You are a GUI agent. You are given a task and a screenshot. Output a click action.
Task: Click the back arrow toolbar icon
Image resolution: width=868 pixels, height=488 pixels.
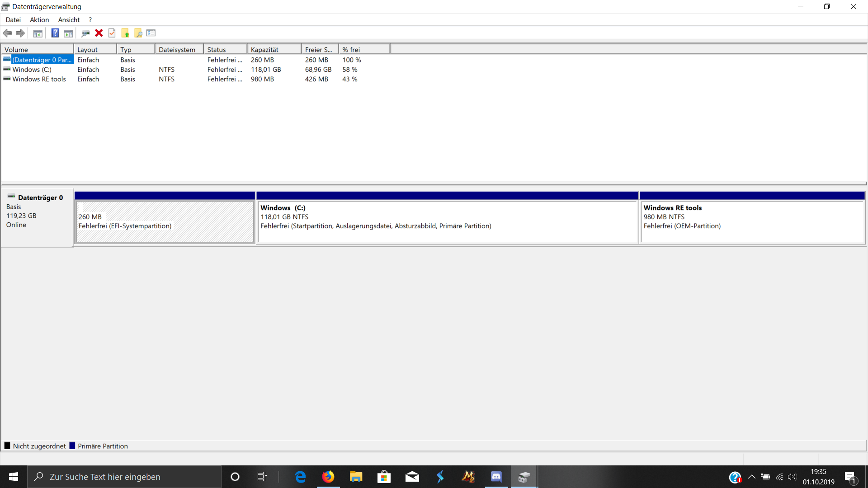click(x=7, y=33)
